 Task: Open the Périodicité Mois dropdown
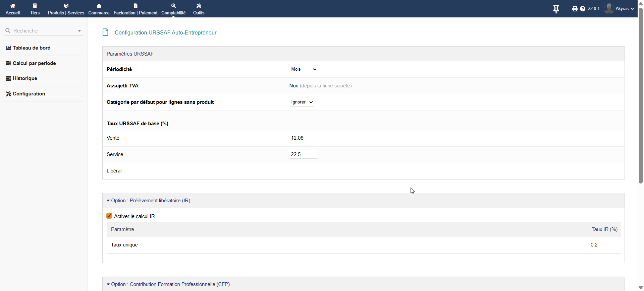click(x=304, y=69)
